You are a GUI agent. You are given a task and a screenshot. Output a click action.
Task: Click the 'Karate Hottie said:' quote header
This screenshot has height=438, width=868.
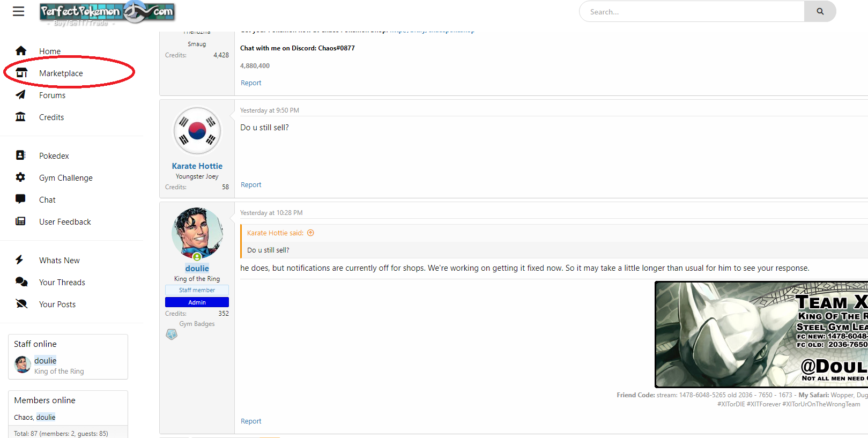coord(275,233)
